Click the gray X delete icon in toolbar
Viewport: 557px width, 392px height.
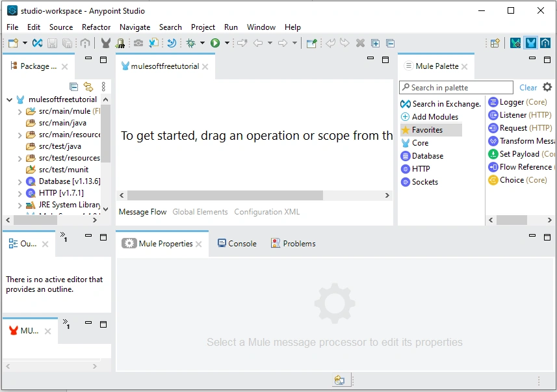[x=360, y=43]
